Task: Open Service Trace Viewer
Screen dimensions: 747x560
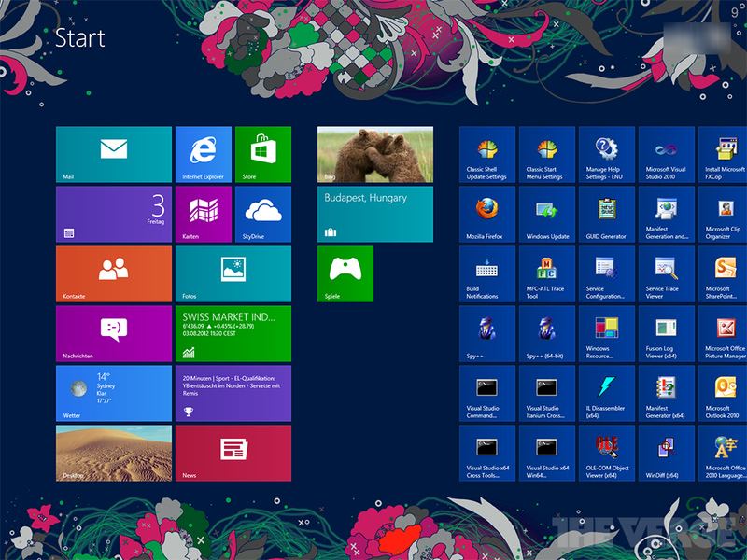Action: (x=667, y=273)
